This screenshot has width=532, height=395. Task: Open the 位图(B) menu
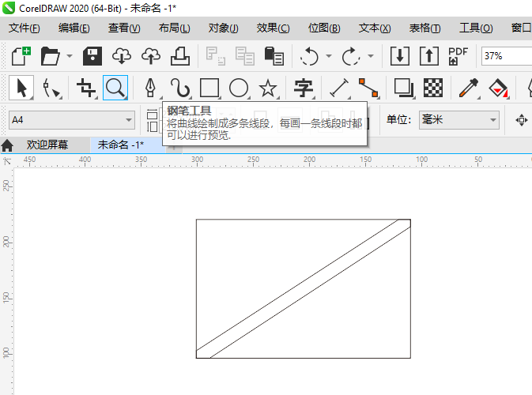pyautogui.click(x=323, y=28)
